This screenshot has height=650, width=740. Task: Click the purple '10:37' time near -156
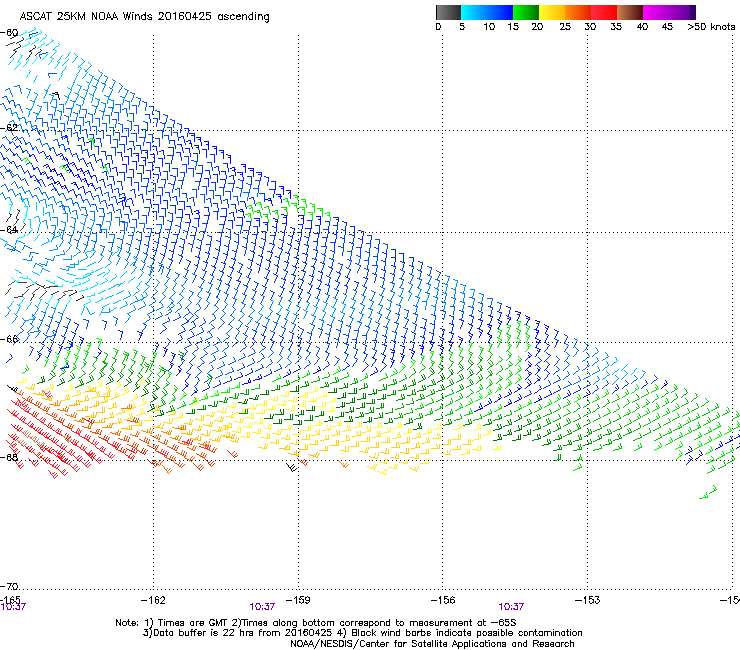[x=511, y=607]
